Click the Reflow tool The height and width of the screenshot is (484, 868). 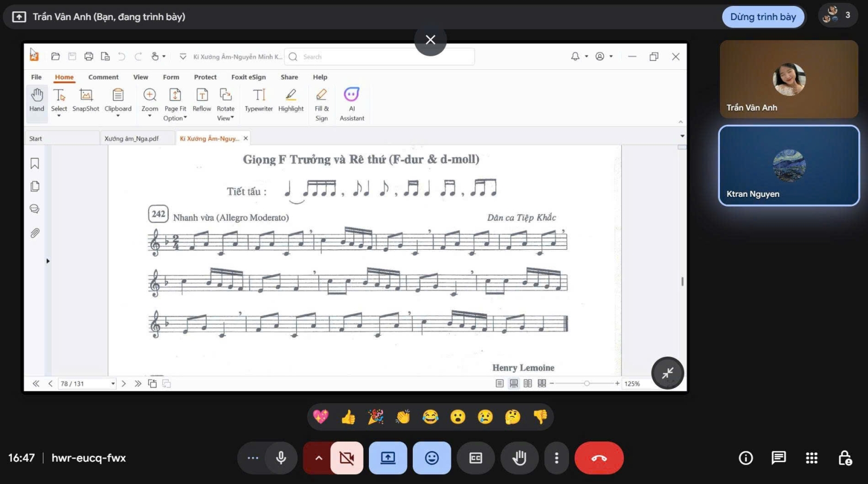tap(202, 100)
